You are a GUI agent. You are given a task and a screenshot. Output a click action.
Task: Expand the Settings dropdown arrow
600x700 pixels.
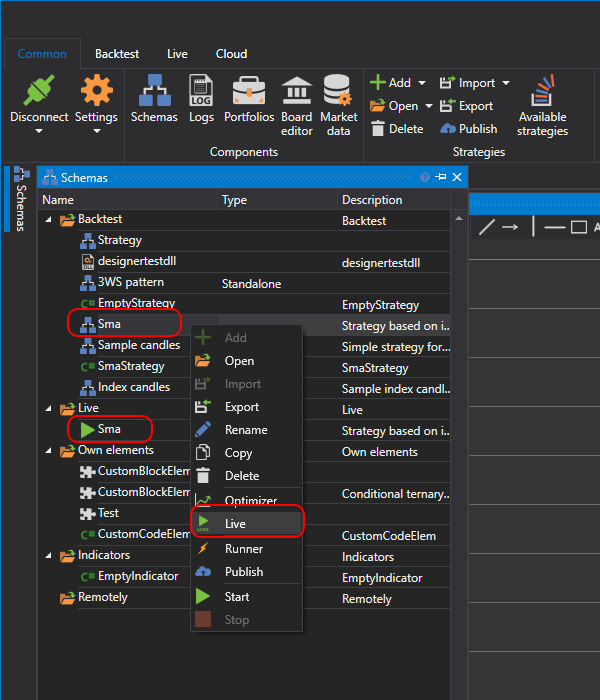point(96,131)
